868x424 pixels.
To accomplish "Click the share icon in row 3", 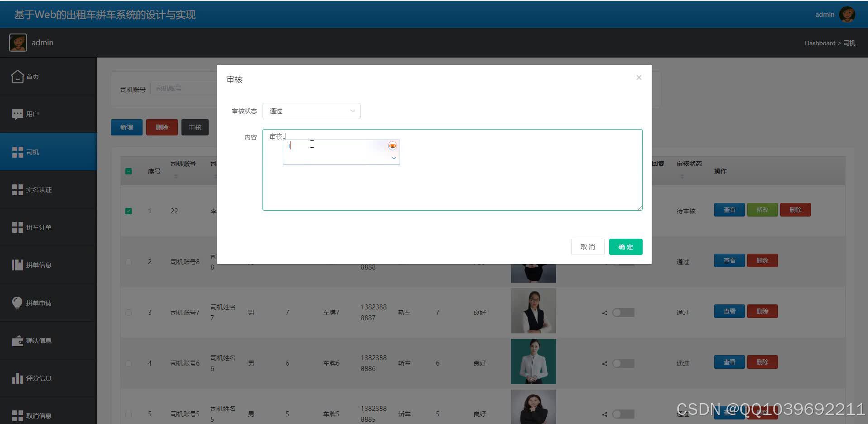I will (x=605, y=313).
